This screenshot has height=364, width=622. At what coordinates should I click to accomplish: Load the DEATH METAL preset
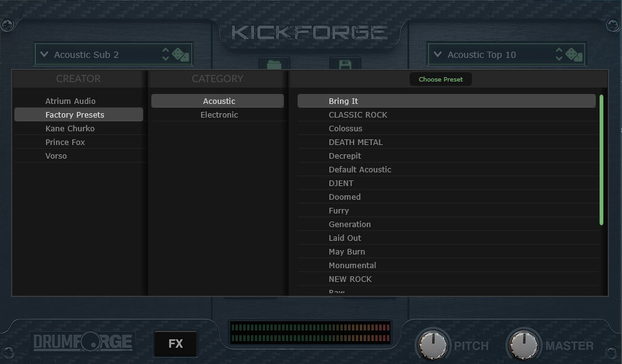click(446, 142)
